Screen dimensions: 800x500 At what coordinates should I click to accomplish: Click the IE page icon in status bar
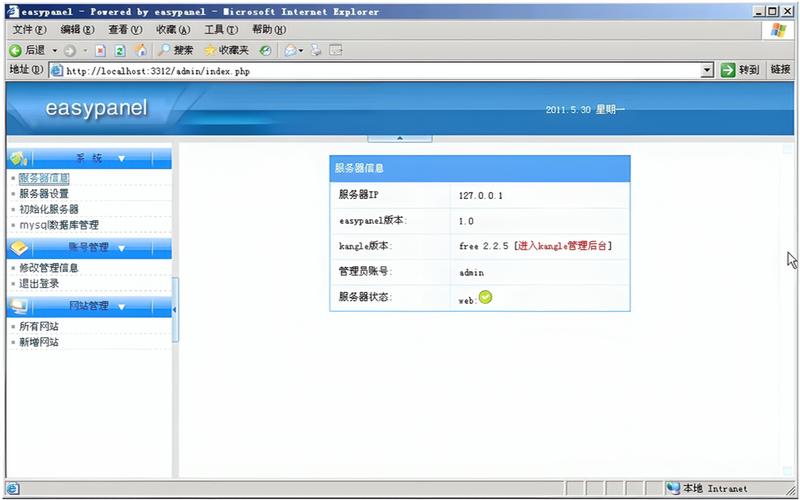13,489
